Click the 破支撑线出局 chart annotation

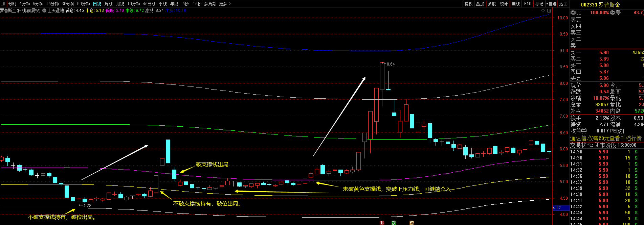[x=212, y=165]
